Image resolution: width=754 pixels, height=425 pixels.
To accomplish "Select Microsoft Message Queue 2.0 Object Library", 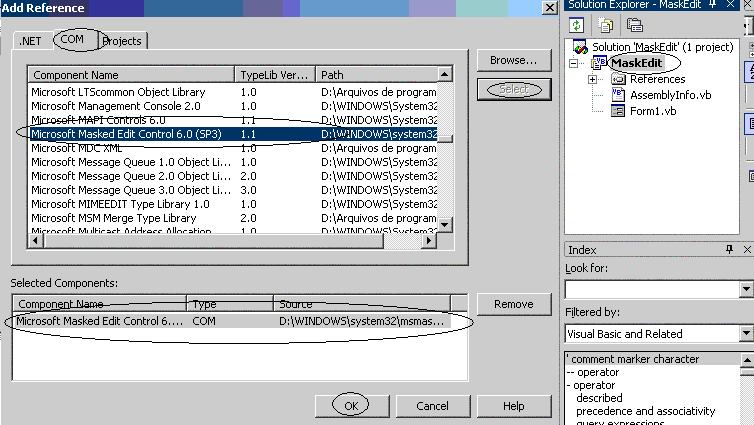I will pyautogui.click(x=233, y=176).
